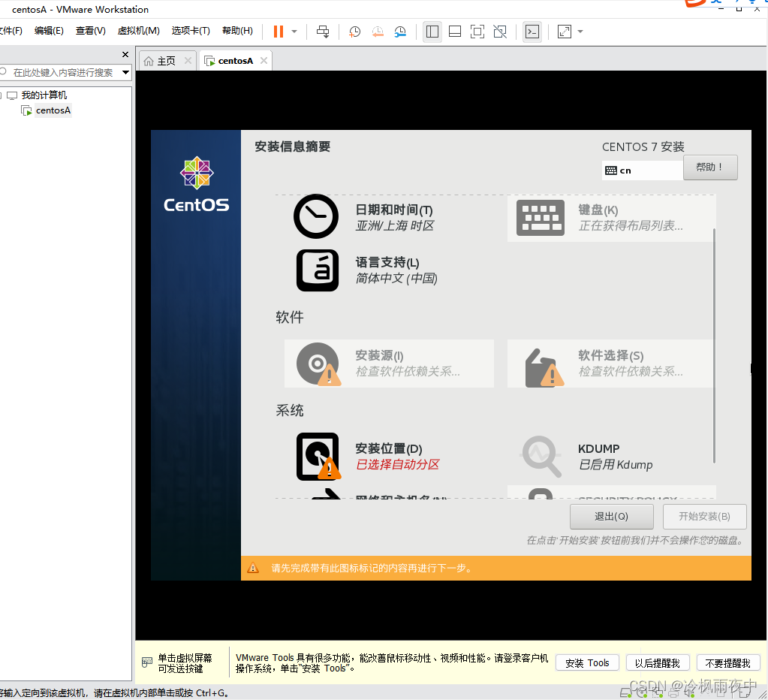
Task: Open the 选项卡(T) menu
Action: (x=191, y=31)
